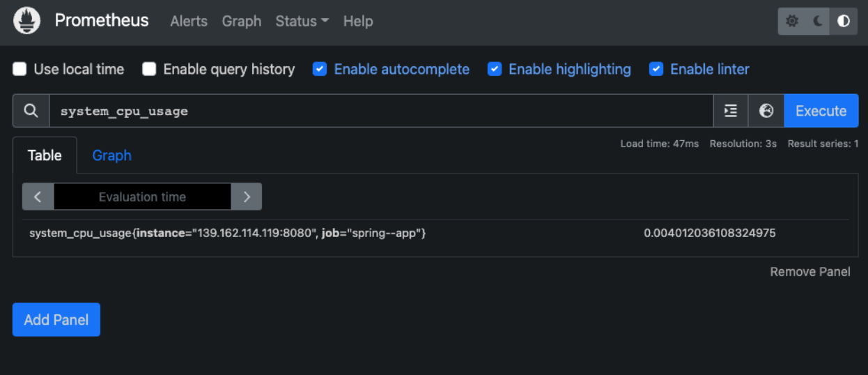This screenshot has width=868, height=375.
Task: Select the Table tab
Action: pos(45,155)
